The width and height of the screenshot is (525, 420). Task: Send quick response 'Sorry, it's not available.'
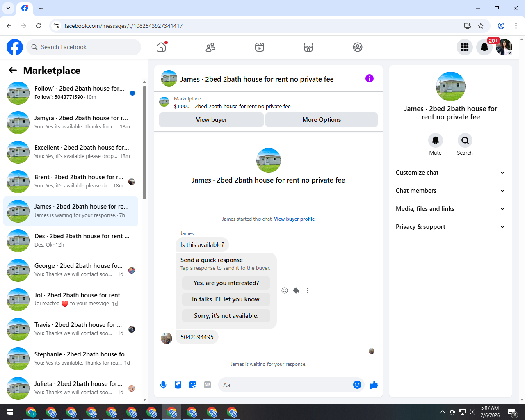pos(226,316)
